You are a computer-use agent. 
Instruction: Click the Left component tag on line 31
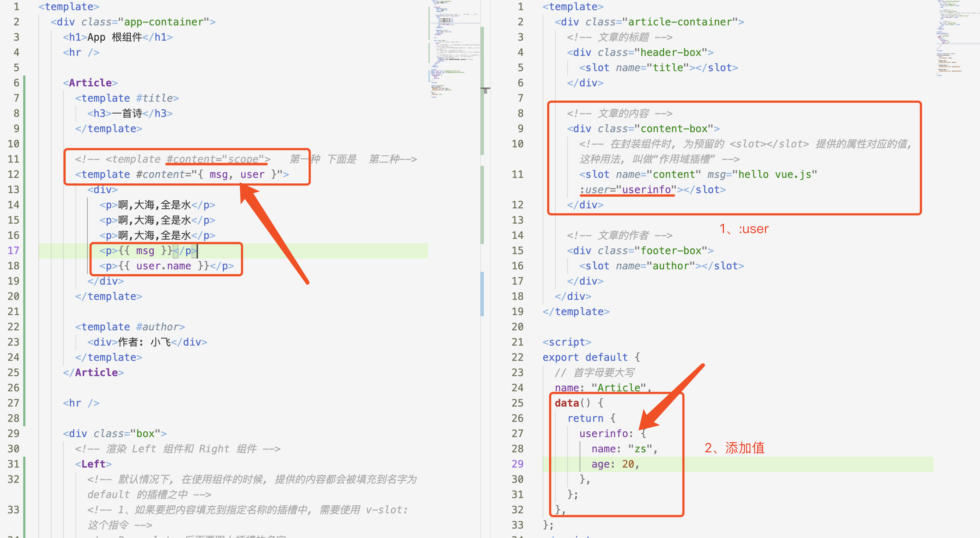click(93, 464)
